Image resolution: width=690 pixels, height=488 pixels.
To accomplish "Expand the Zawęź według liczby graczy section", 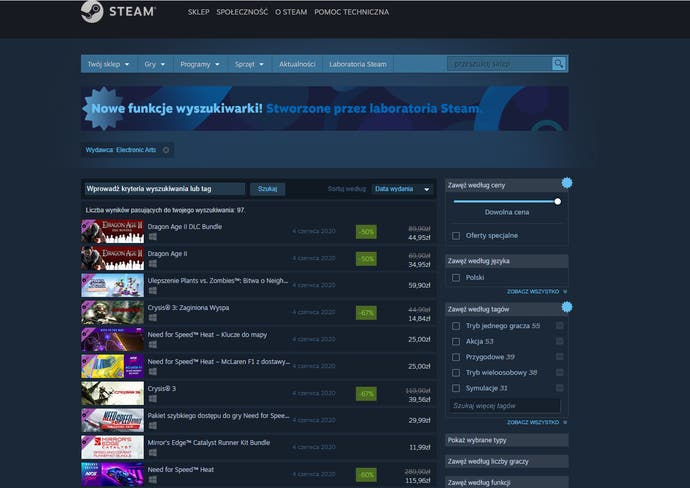I will point(506,461).
